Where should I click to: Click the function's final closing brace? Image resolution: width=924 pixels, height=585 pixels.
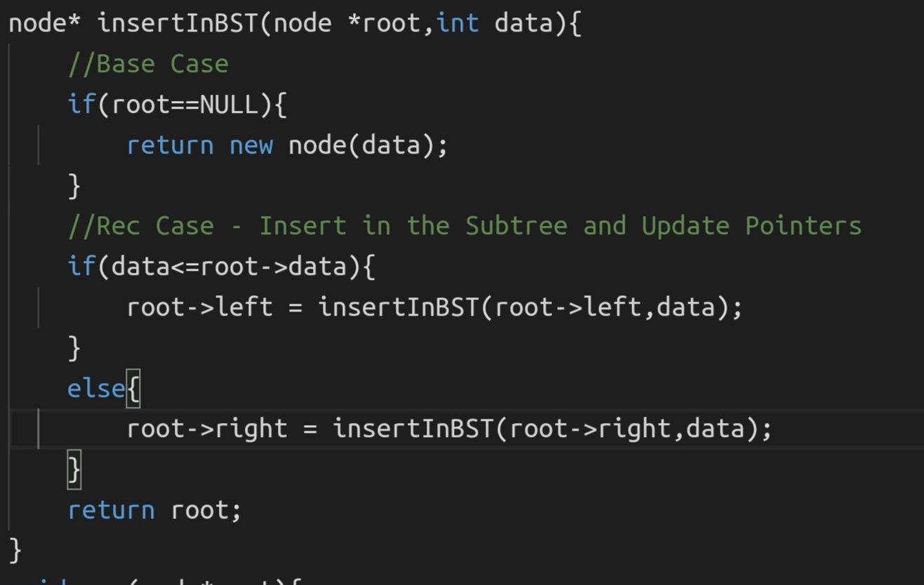pyautogui.click(x=15, y=550)
